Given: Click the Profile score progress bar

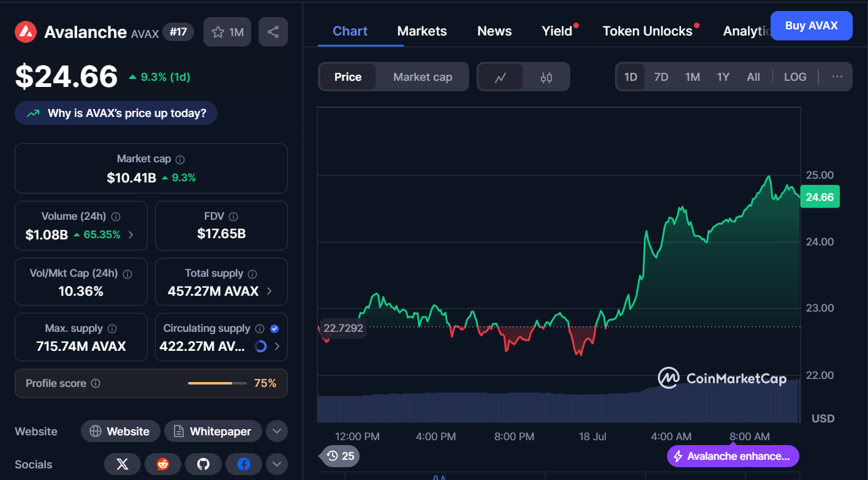Looking at the screenshot, I should tap(217, 383).
